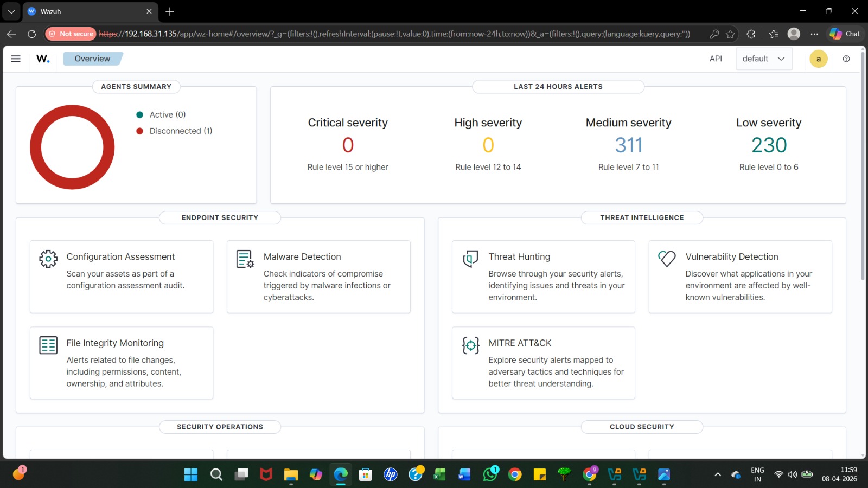The width and height of the screenshot is (868, 488).
Task: Open a new browser tab
Action: click(170, 11)
